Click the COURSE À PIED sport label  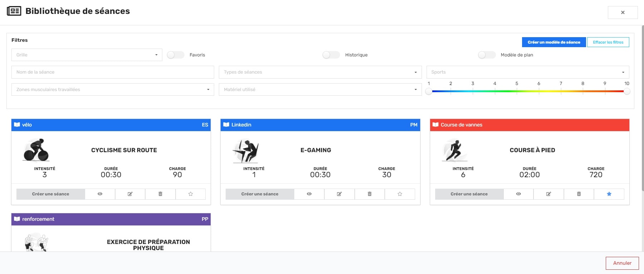(532, 150)
